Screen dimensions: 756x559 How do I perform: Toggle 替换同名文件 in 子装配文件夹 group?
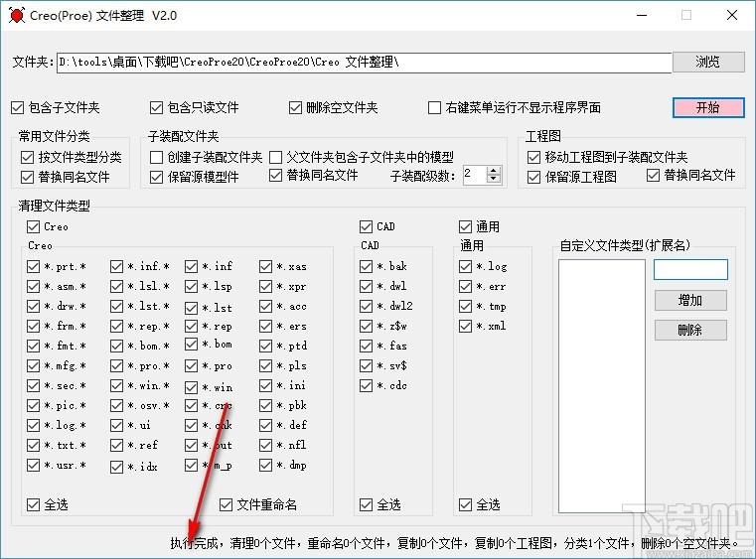(x=275, y=175)
